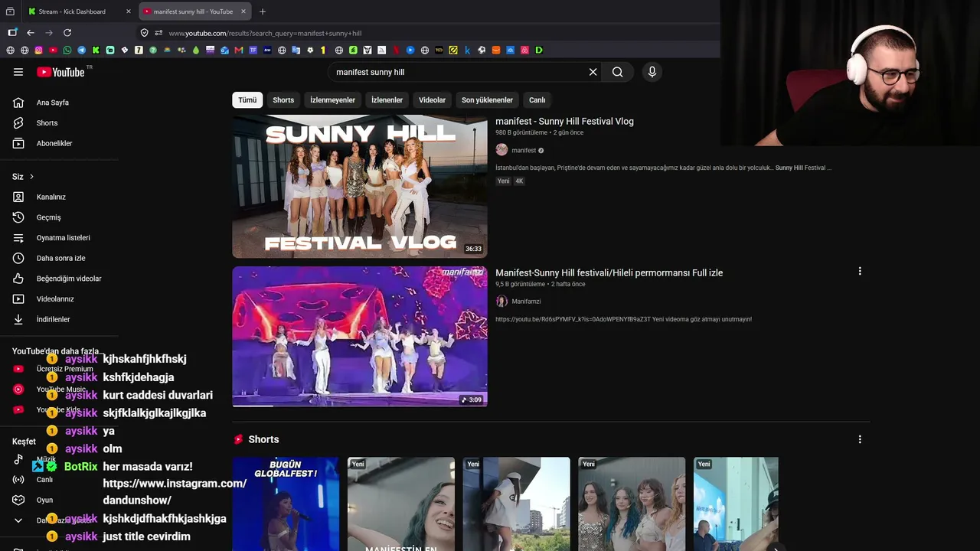Open the Manifamzi channel avatar
980x551 pixels.
coord(501,302)
